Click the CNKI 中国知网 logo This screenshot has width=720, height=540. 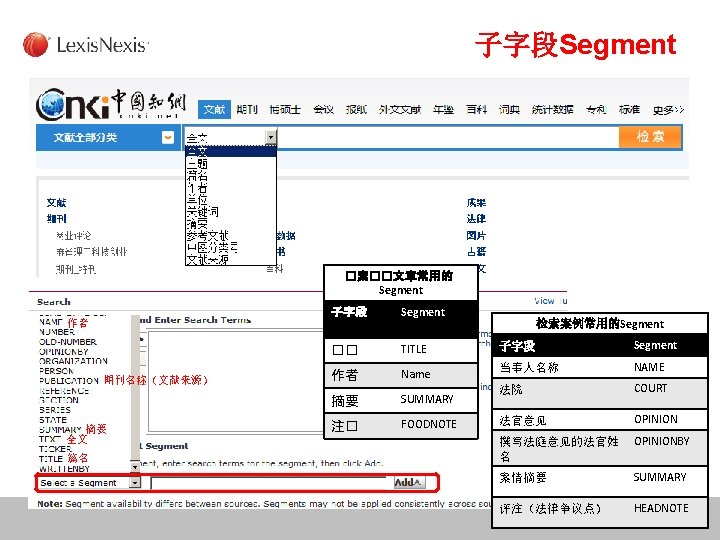111,104
